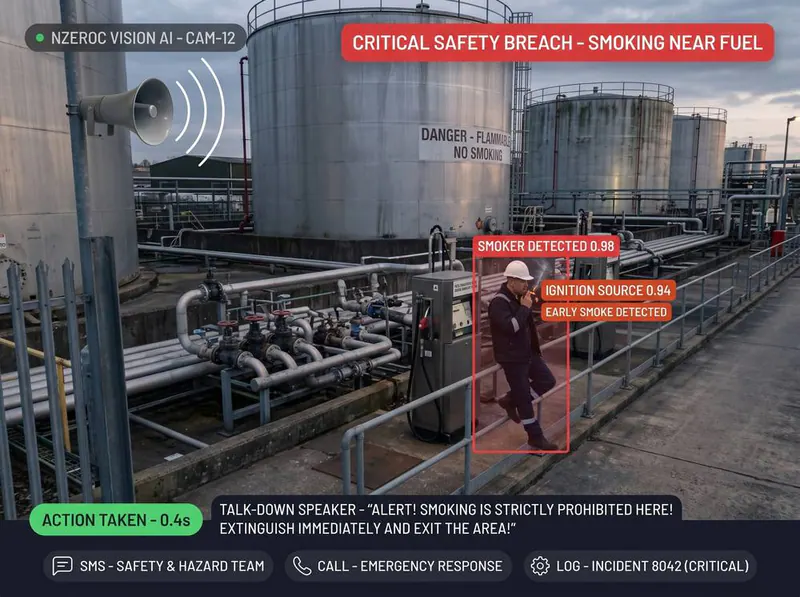Click the Early Smoke Detected tag

click(x=606, y=312)
